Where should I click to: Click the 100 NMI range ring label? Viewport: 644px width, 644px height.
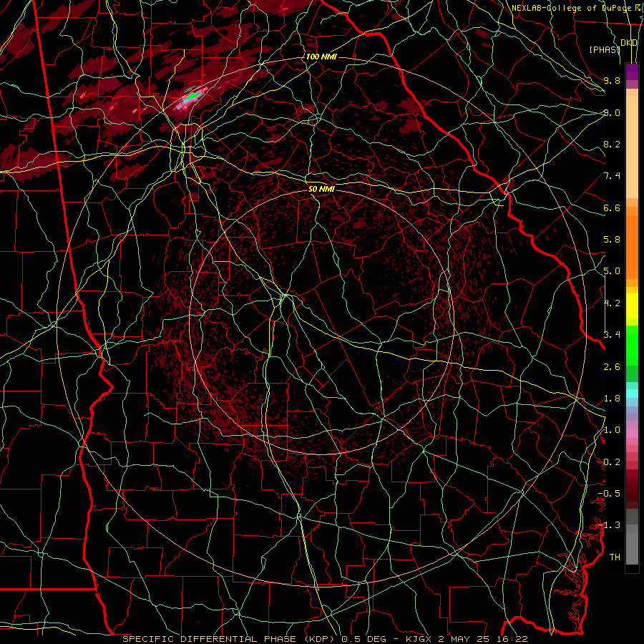321,57
